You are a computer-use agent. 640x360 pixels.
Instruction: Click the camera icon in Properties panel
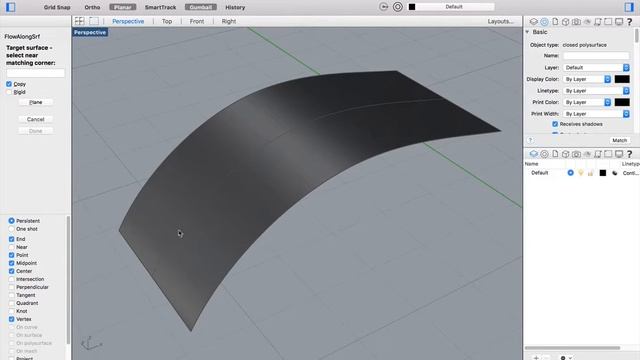click(576, 22)
